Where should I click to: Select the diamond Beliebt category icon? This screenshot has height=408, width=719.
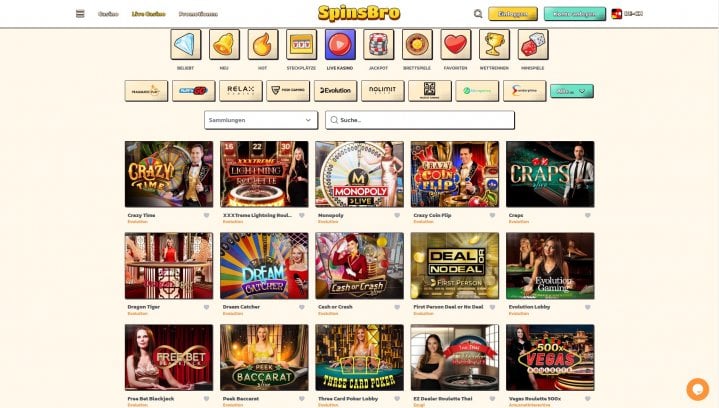point(186,44)
